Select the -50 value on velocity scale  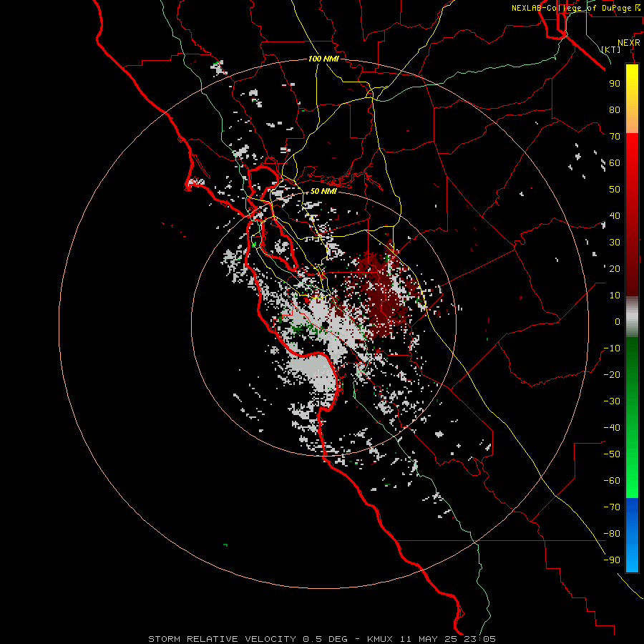[612, 454]
